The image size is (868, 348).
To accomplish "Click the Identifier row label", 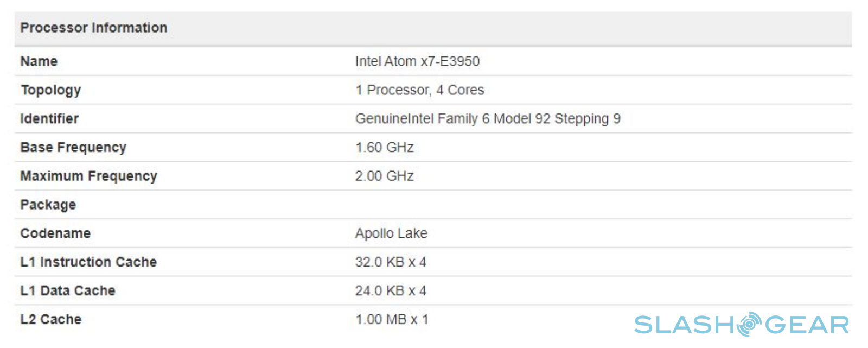I will pos(49,119).
